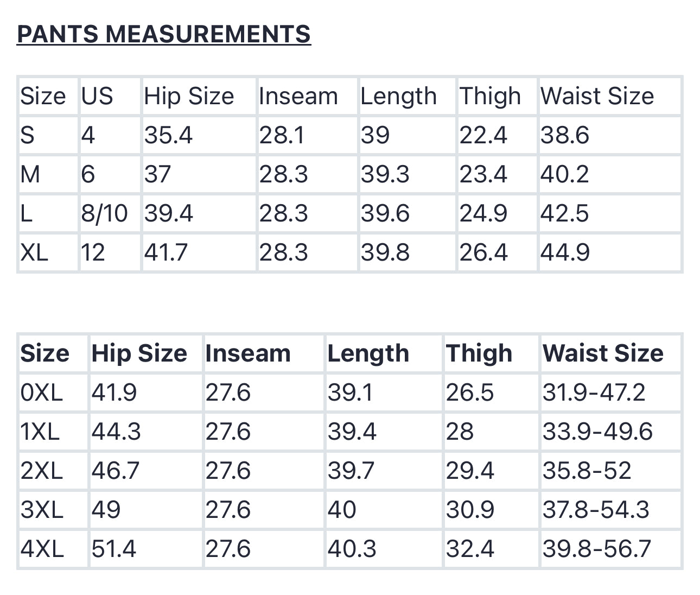Select the 41.7 hip size cell
This screenshot has height=595, width=700.
[166, 252]
